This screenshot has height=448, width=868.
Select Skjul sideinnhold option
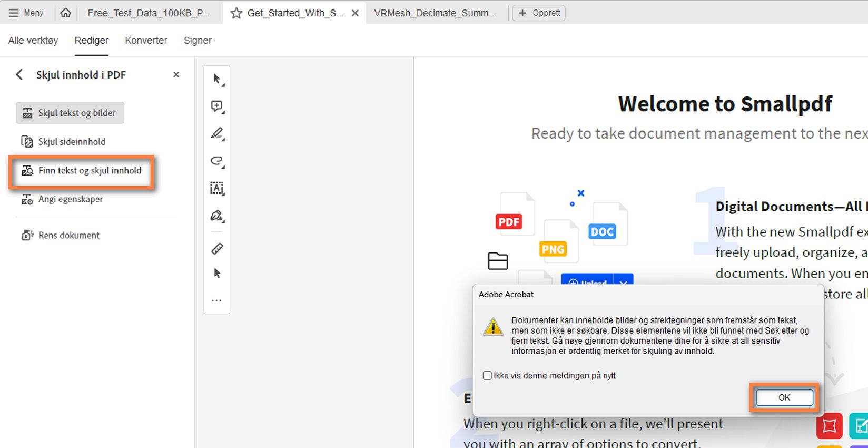coord(63,141)
